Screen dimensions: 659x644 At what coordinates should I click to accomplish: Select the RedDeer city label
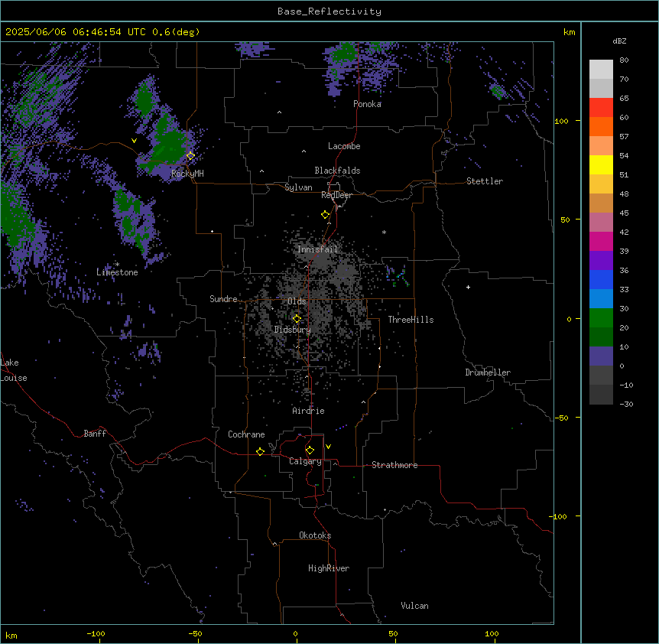(x=336, y=195)
